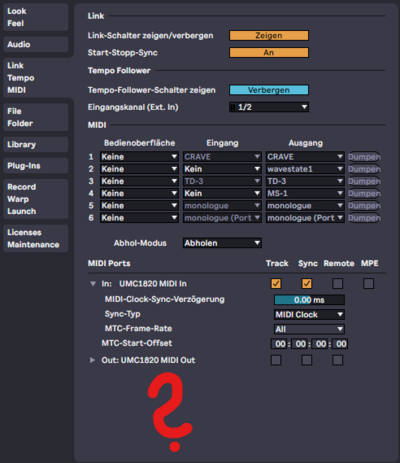This screenshot has height=463, width=400.
Task: Click the Dumpen button for row 6
Action: 364,218
